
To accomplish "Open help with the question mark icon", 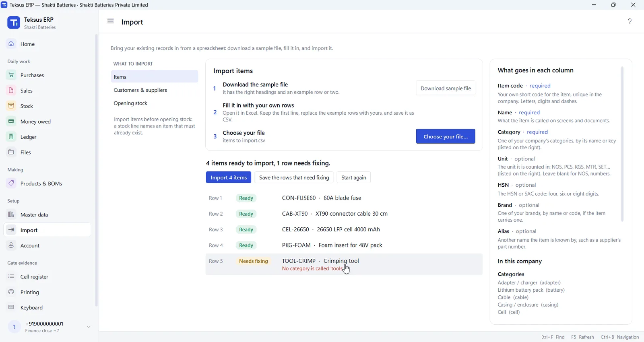I will click(x=630, y=21).
